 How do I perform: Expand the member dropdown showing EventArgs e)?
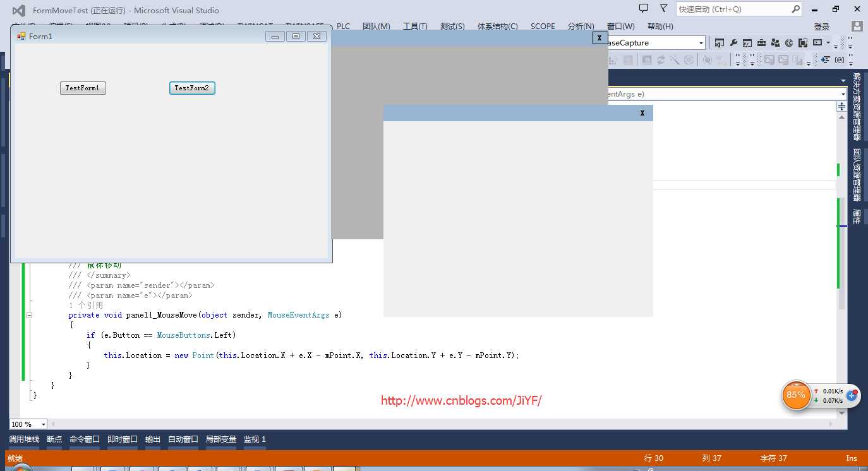(x=843, y=94)
